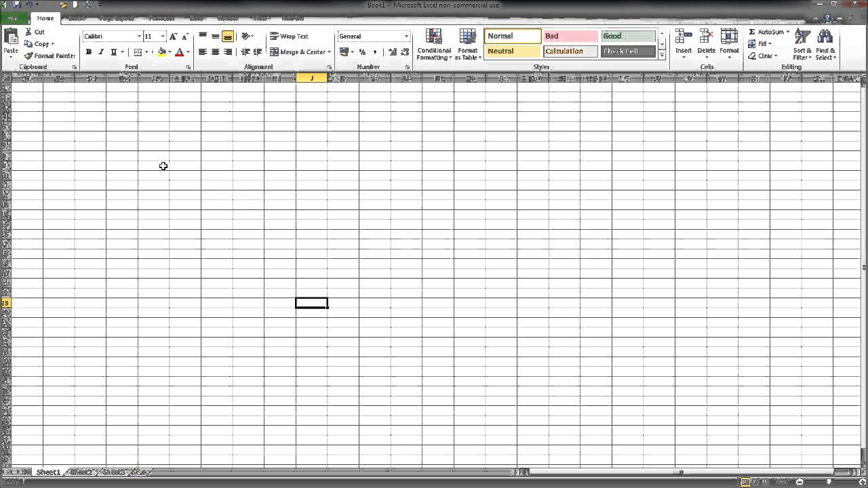Open the General number format dropdown
The height and width of the screenshot is (488, 868).
point(406,37)
